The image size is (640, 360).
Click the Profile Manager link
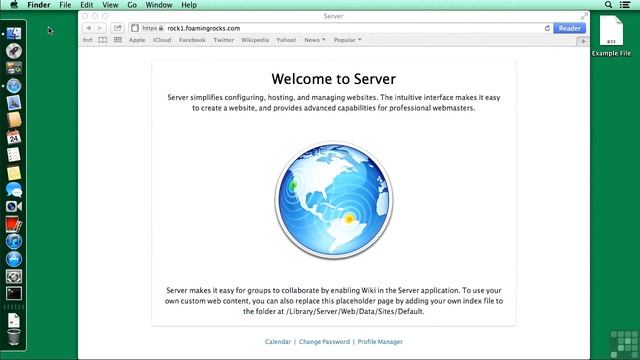380,342
